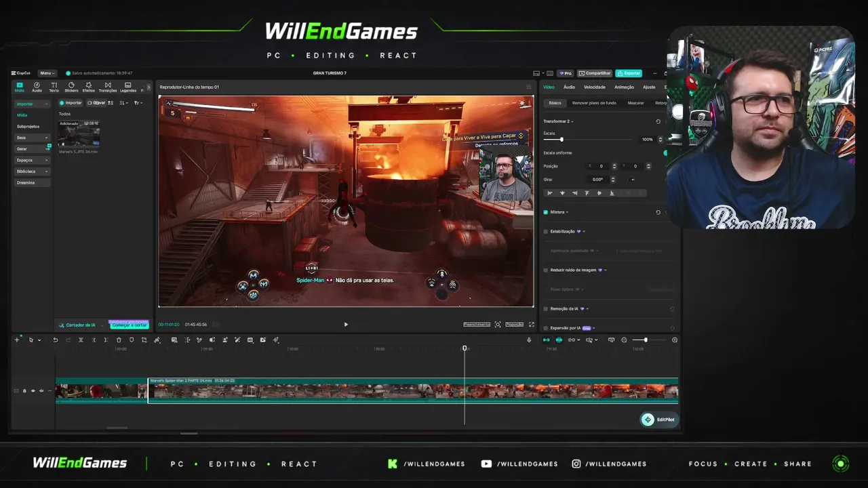Click the Pro upgrade button

pos(566,73)
